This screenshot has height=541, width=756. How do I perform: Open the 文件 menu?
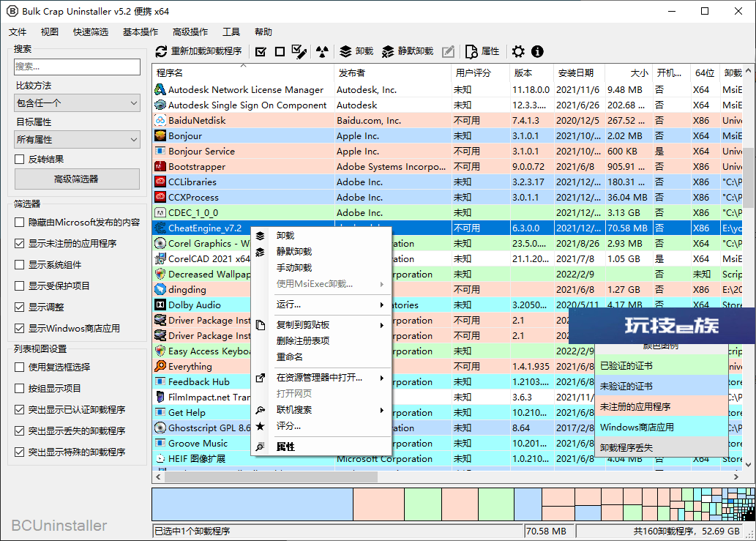coord(18,31)
